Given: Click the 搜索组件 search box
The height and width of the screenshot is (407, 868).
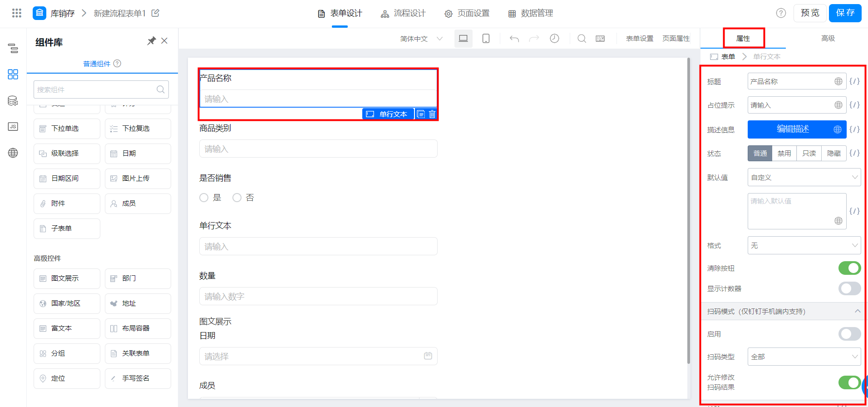Looking at the screenshot, I should (x=101, y=89).
